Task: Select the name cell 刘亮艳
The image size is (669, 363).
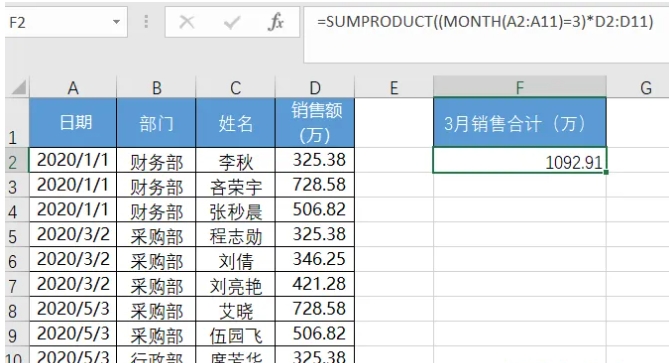Action: coord(236,284)
